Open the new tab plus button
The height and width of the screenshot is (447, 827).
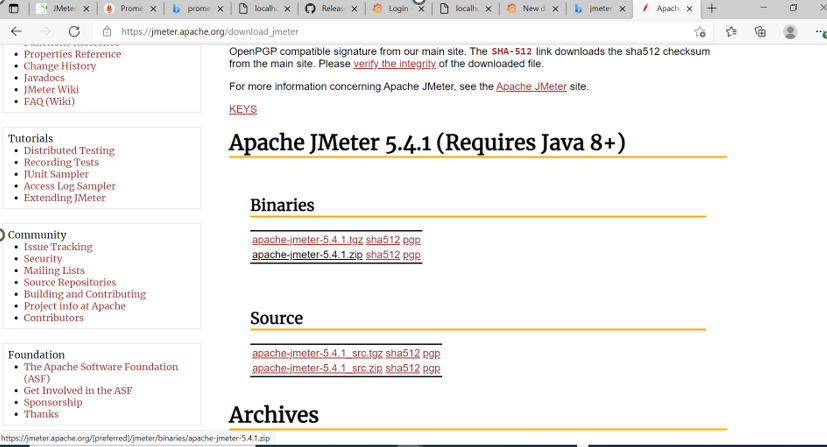coord(712,9)
